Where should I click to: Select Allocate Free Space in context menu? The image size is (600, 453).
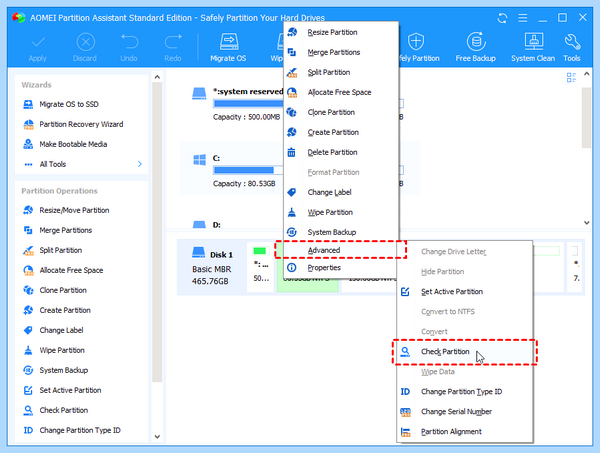341,92
